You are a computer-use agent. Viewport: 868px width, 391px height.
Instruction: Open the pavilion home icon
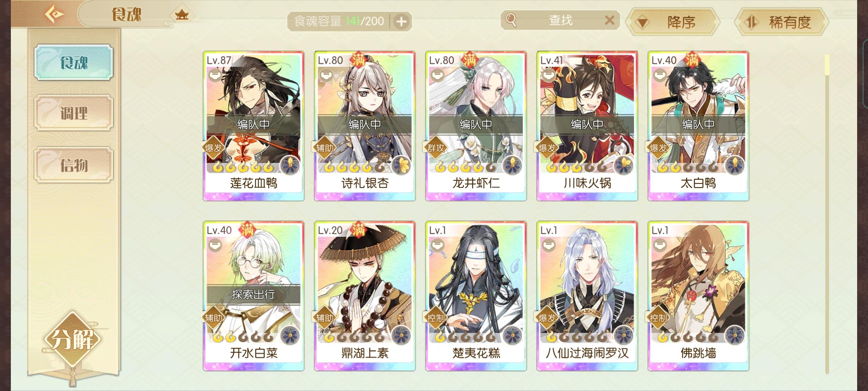point(182,15)
